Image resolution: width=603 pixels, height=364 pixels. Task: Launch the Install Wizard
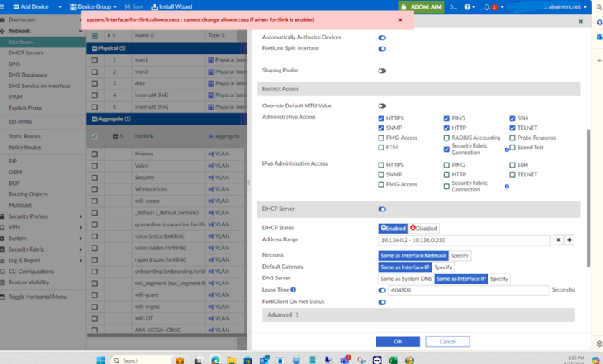click(172, 6)
